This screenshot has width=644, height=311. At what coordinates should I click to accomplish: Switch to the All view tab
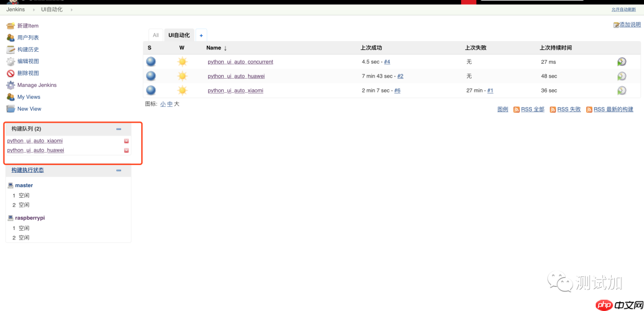(x=156, y=35)
